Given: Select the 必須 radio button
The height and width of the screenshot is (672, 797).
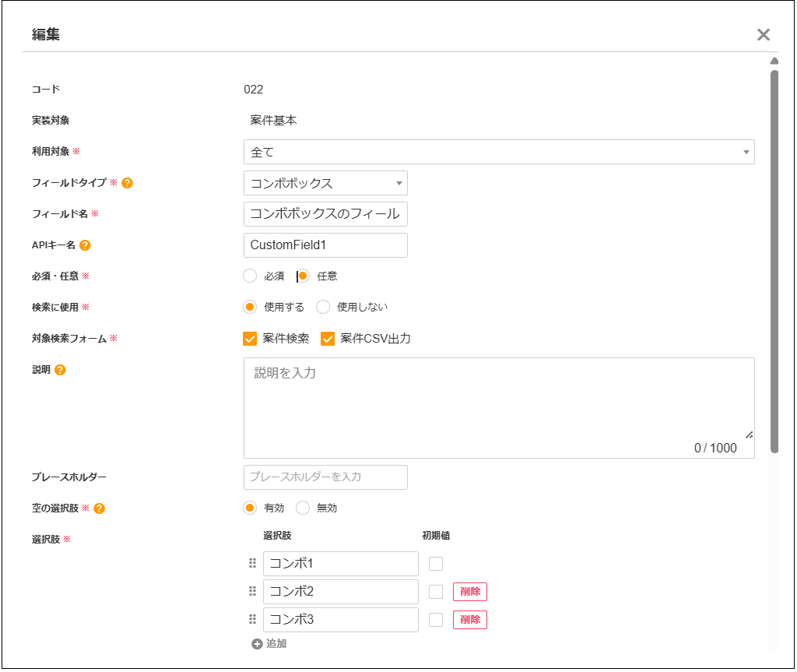Looking at the screenshot, I should [x=250, y=276].
